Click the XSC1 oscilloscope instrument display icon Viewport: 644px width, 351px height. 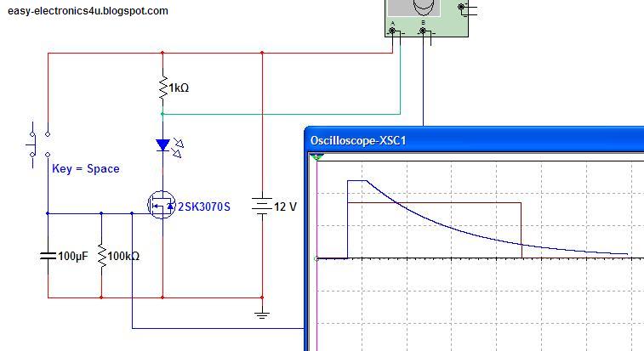(x=414, y=8)
